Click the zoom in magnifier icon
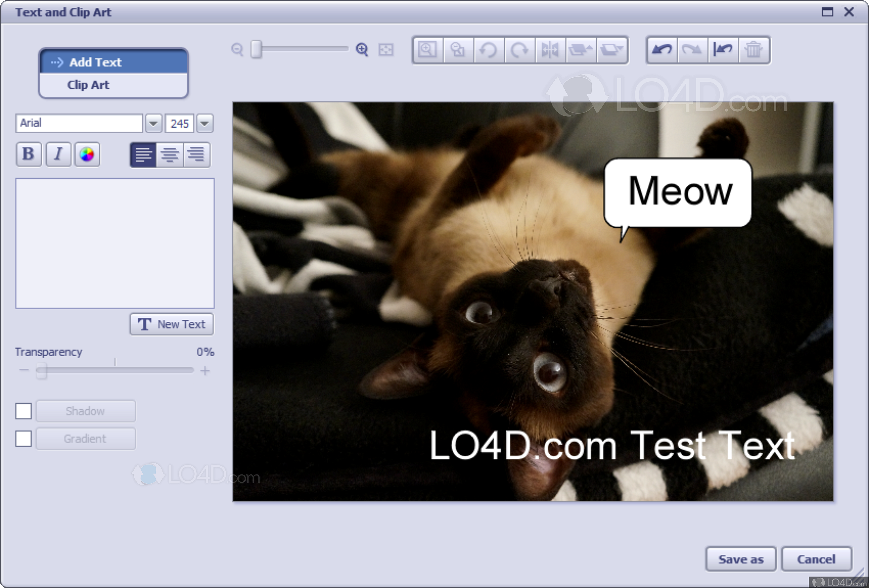The image size is (869, 588). tap(362, 49)
